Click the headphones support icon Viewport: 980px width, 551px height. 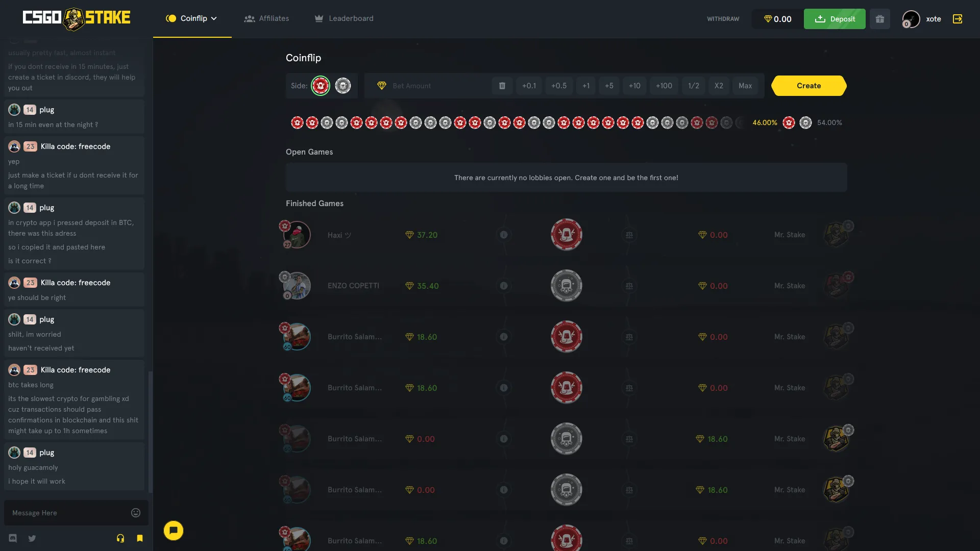click(x=120, y=538)
